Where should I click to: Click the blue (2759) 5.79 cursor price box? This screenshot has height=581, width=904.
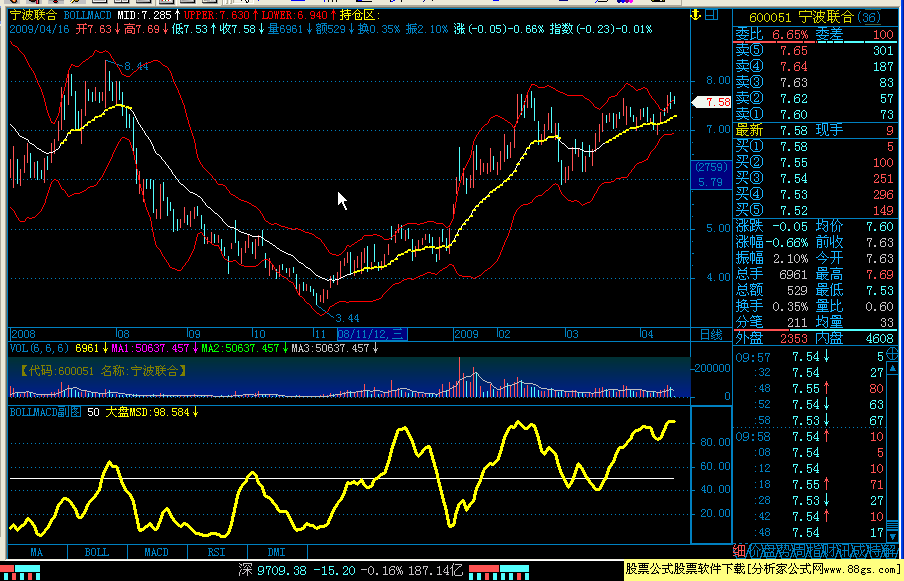(711, 175)
